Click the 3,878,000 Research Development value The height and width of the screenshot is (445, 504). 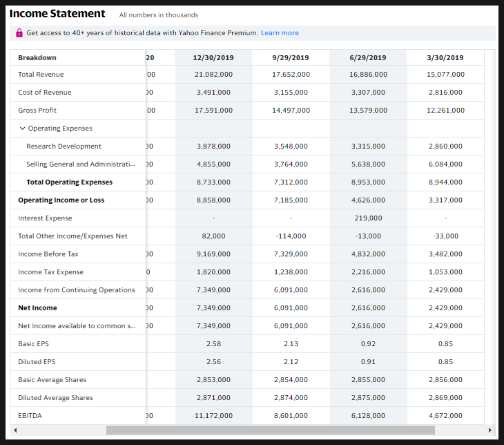tap(213, 146)
